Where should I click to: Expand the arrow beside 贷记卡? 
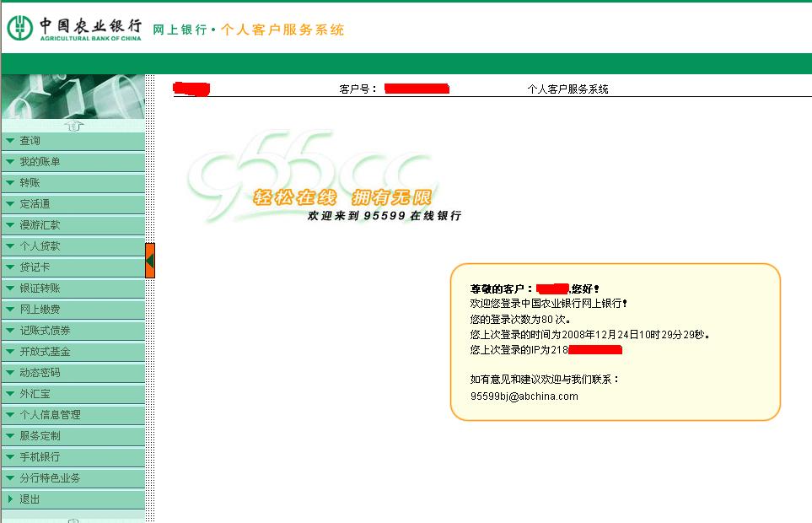pyautogui.click(x=10, y=267)
